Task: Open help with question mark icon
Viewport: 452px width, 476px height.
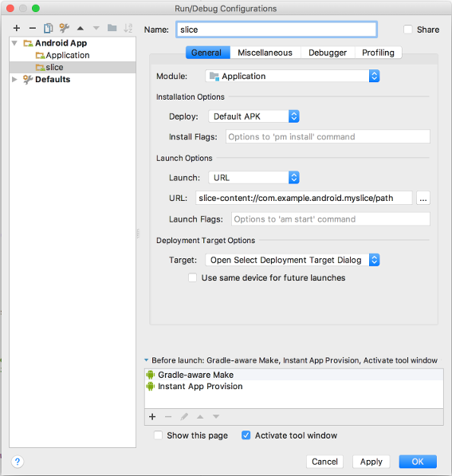Action: pyautogui.click(x=18, y=462)
